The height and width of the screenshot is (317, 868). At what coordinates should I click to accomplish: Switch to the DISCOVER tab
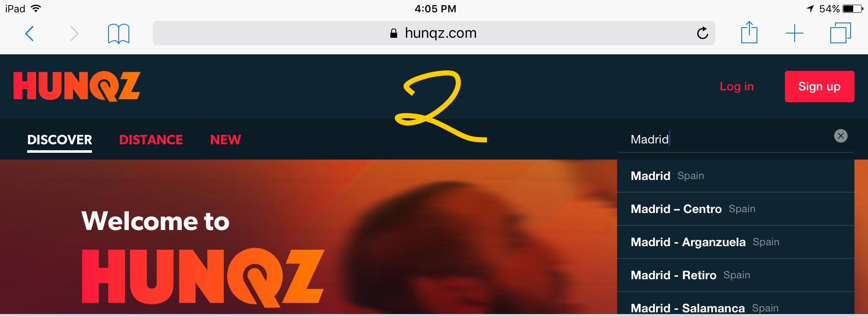click(x=60, y=140)
